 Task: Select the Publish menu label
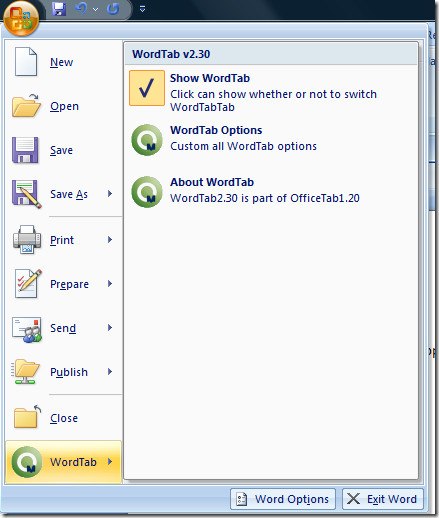click(69, 372)
